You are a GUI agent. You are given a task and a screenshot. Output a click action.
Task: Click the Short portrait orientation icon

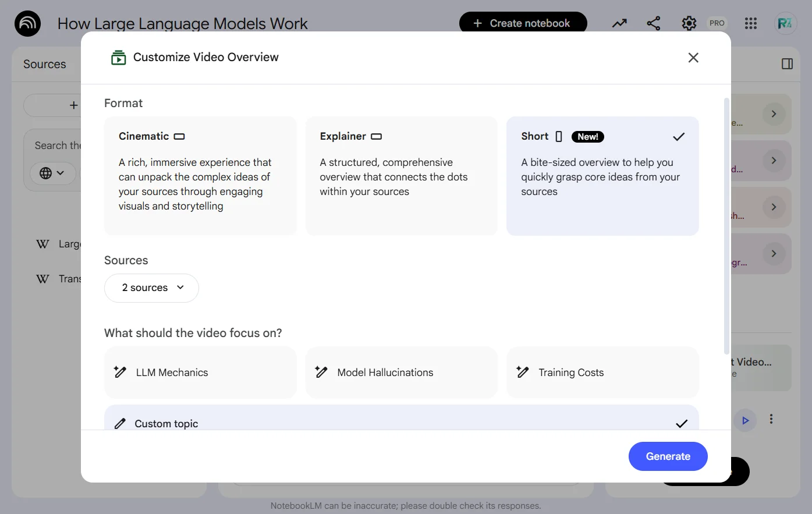pos(559,137)
